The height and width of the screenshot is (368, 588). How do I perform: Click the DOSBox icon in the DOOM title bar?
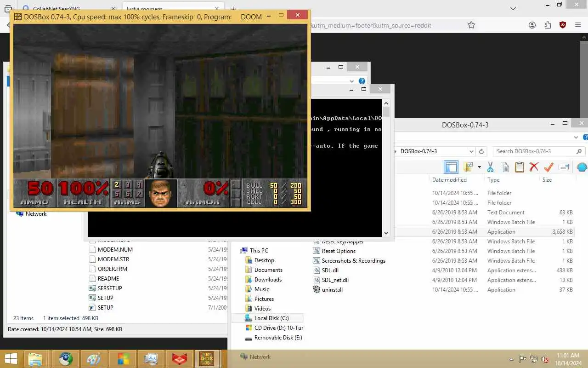(18, 17)
